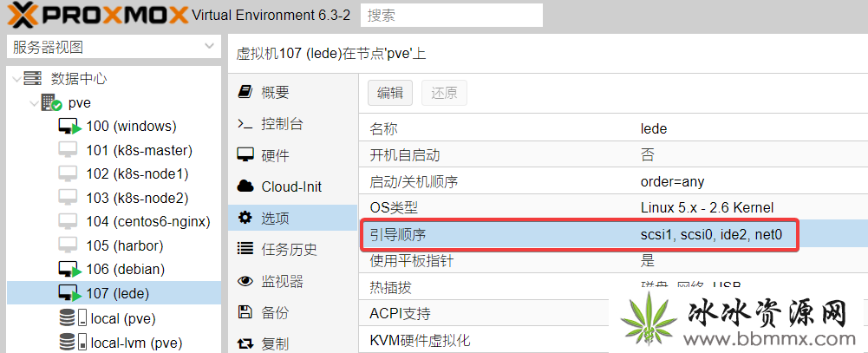The width and height of the screenshot is (868, 353).
Task: Collapse the pve node arrow
Action: [x=35, y=103]
